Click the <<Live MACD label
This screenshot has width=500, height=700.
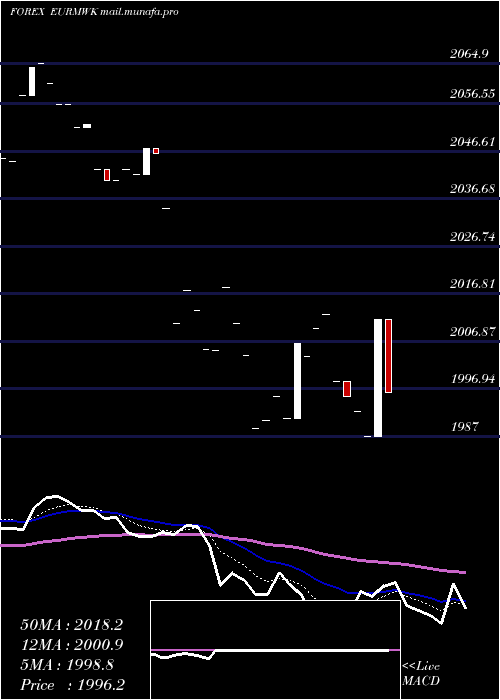tap(421, 674)
